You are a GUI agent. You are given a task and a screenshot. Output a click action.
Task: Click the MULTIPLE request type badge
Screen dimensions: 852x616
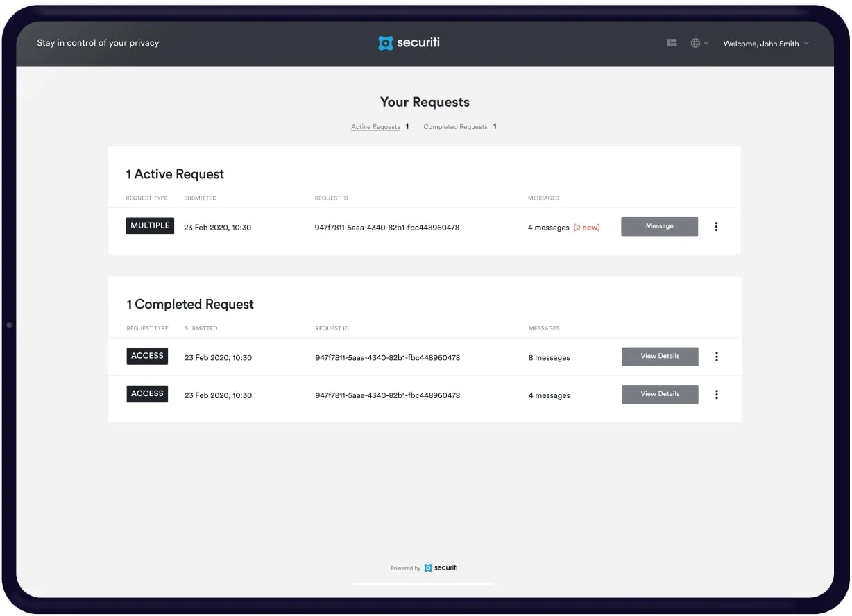150,226
